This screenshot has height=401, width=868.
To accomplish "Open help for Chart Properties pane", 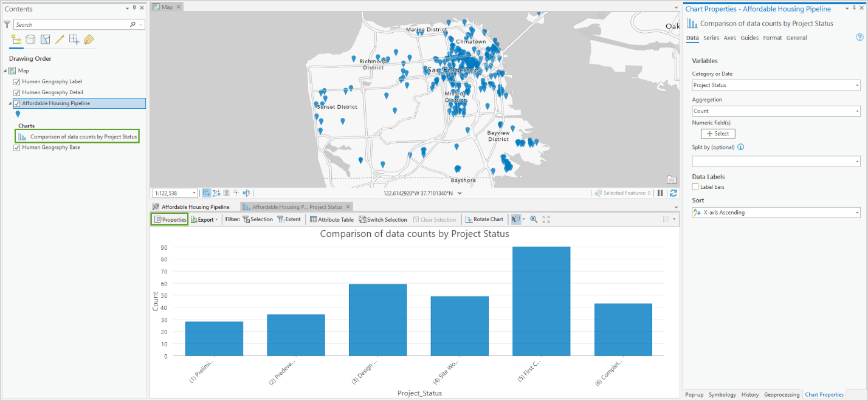I will (x=859, y=37).
